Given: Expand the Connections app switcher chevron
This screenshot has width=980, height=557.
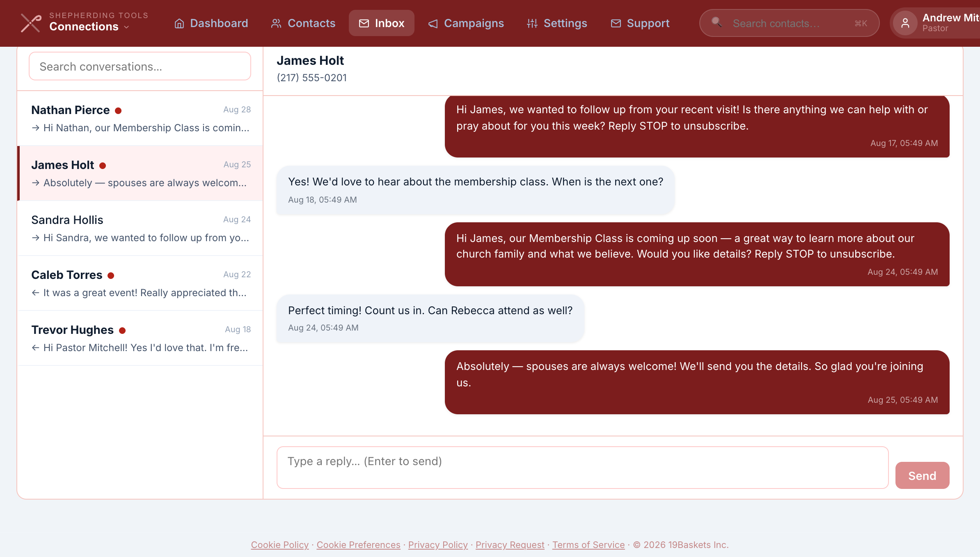Looking at the screenshot, I should pyautogui.click(x=126, y=27).
